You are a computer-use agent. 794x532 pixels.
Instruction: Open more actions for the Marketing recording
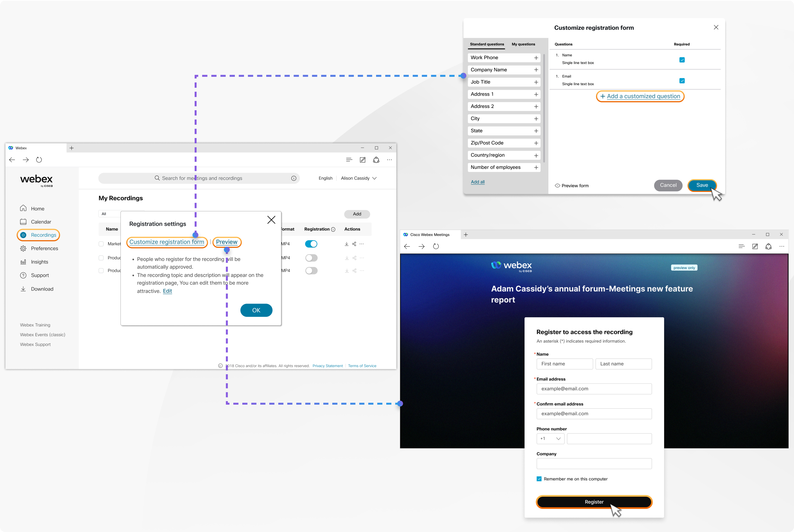(361, 244)
